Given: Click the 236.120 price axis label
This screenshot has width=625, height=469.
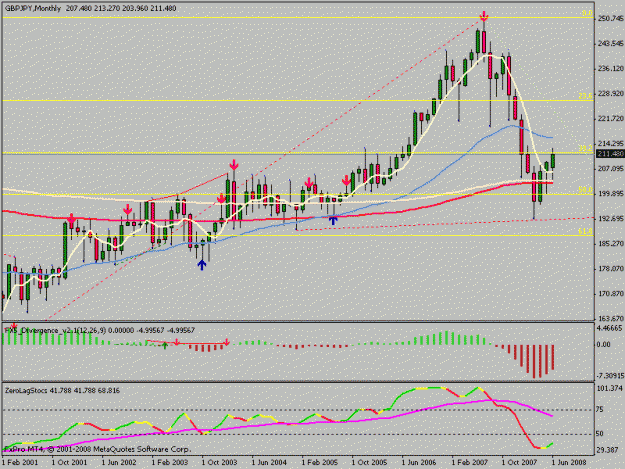Looking at the screenshot, I should [611, 69].
